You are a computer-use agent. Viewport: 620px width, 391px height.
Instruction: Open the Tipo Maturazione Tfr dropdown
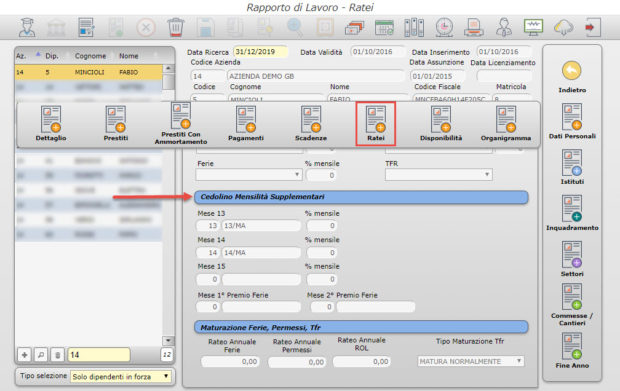pyautogui.click(x=471, y=361)
